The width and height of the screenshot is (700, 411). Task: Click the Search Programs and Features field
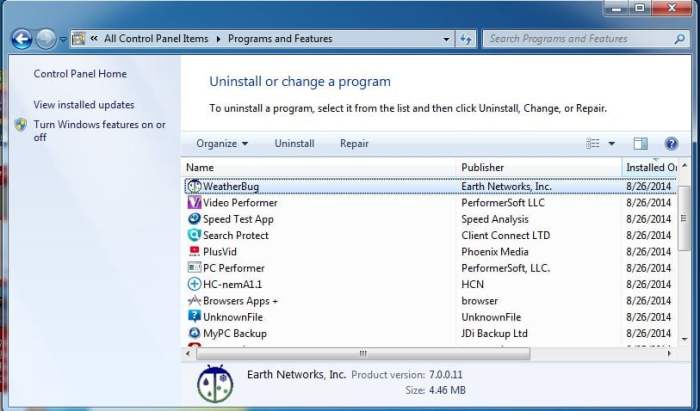pyautogui.click(x=580, y=39)
